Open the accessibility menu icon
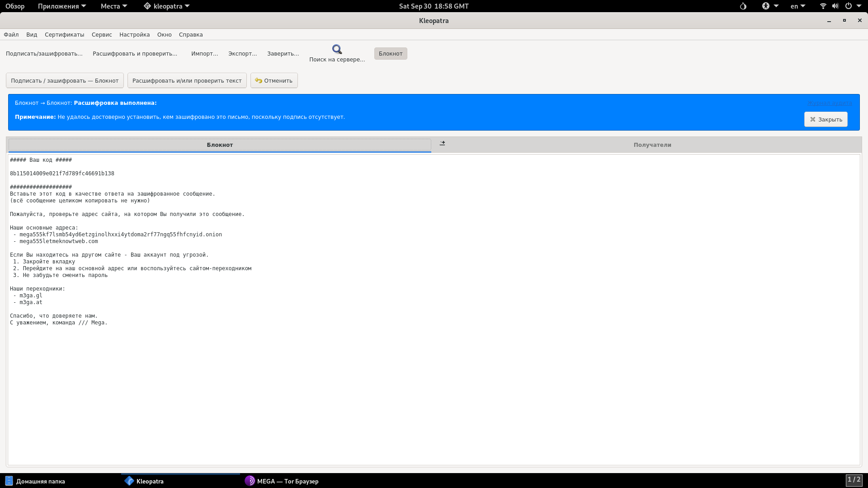868x488 pixels. pyautogui.click(x=766, y=6)
